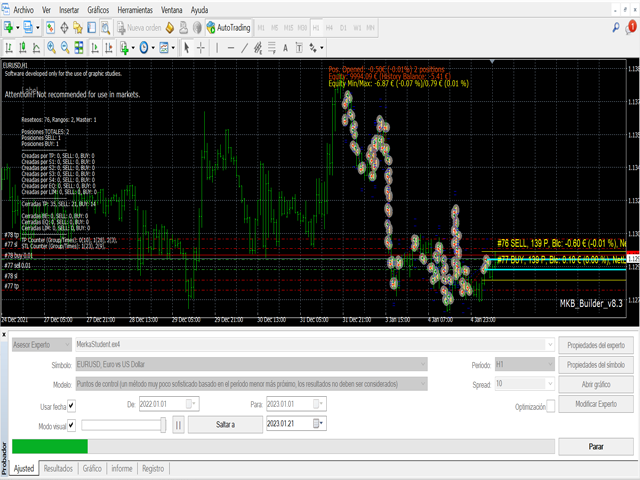Open the templates icon
This screenshot has width=640, height=480.
pos(164,48)
